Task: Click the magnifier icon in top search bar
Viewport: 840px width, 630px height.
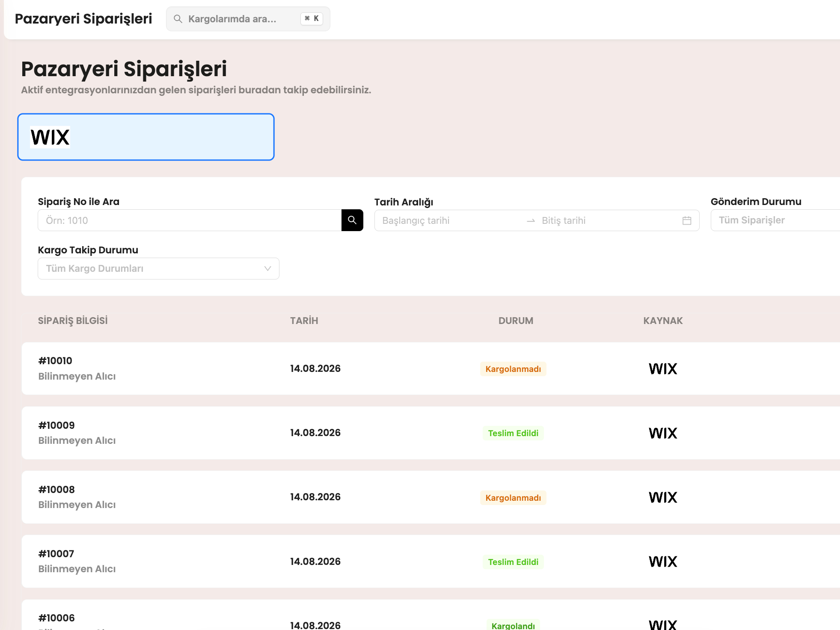Action: [178, 19]
